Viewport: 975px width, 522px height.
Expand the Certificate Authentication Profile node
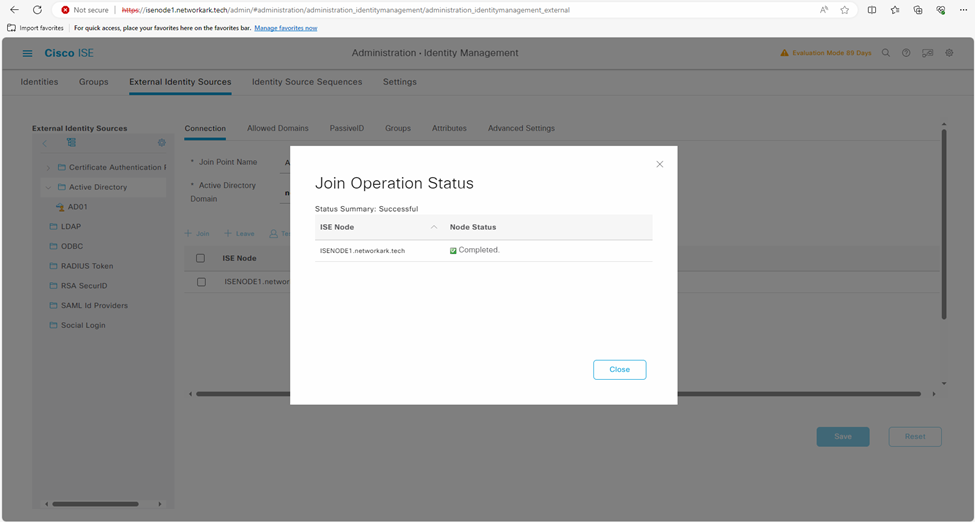point(47,168)
